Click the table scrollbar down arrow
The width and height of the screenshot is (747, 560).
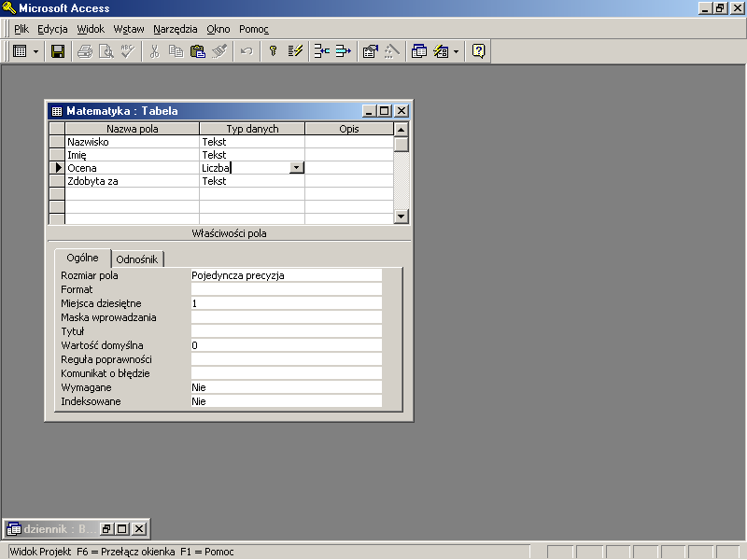(x=402, y=217)
